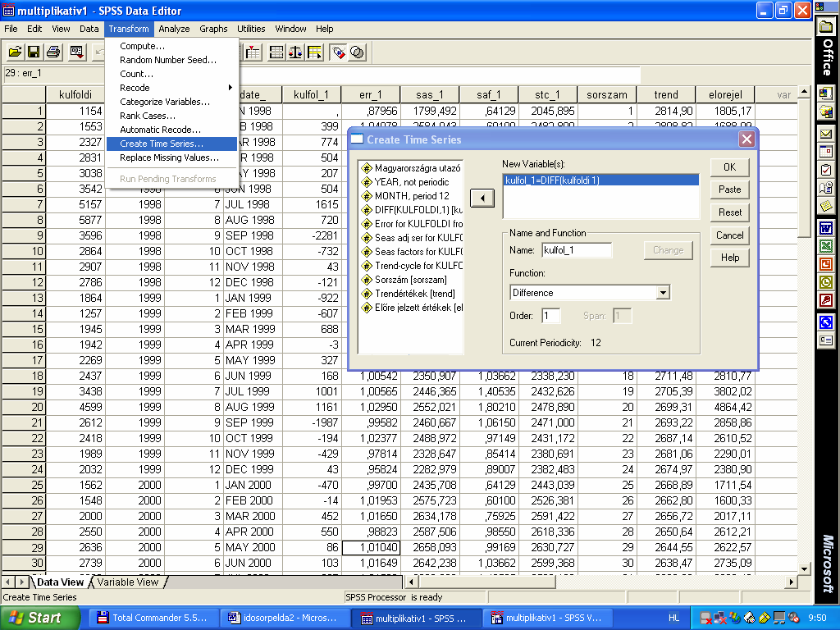Click the elorejel column header
This screenshot has height=630, width=840.
[x=725, y=95]
